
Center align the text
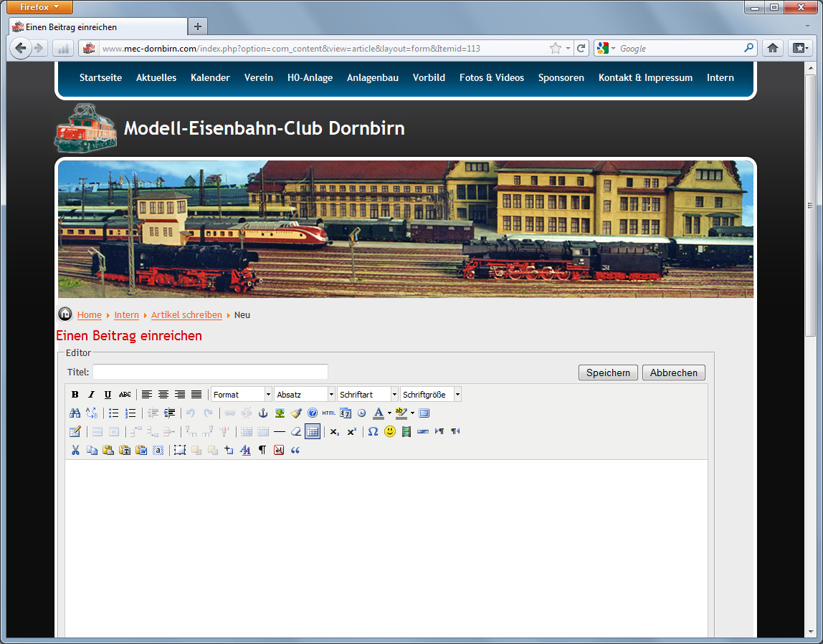pos(163,395)
